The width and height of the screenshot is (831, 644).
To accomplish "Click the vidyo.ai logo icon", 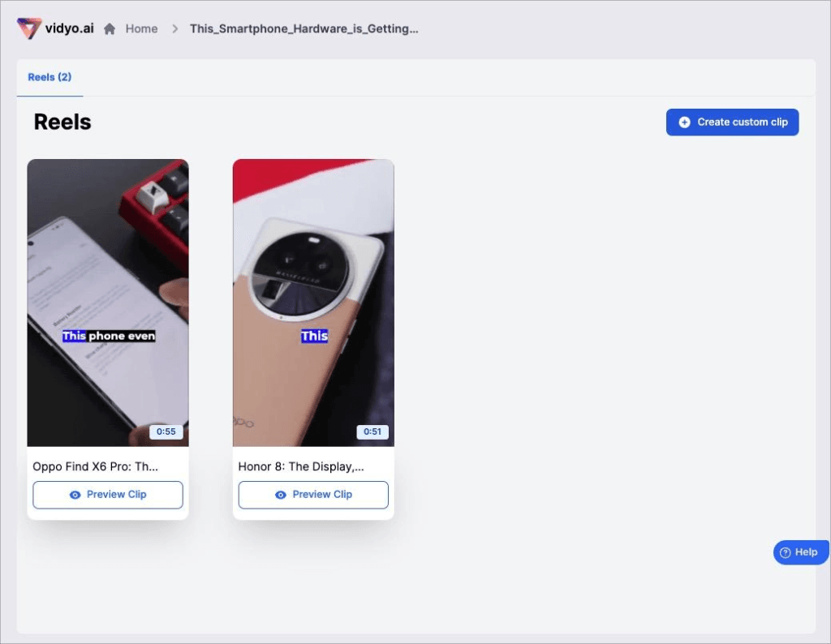I will click(29, 28).
